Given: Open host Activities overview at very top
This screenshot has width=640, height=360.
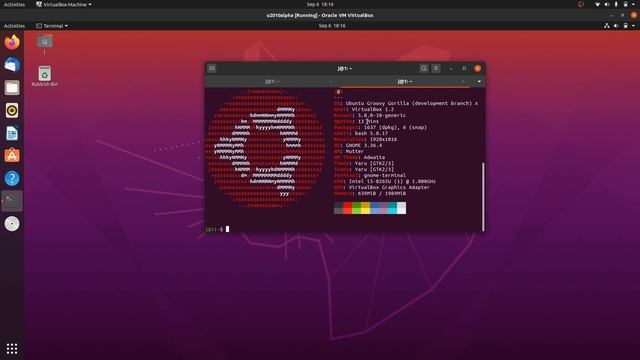Looking at the screenshot, I should (x=14, y=4).
